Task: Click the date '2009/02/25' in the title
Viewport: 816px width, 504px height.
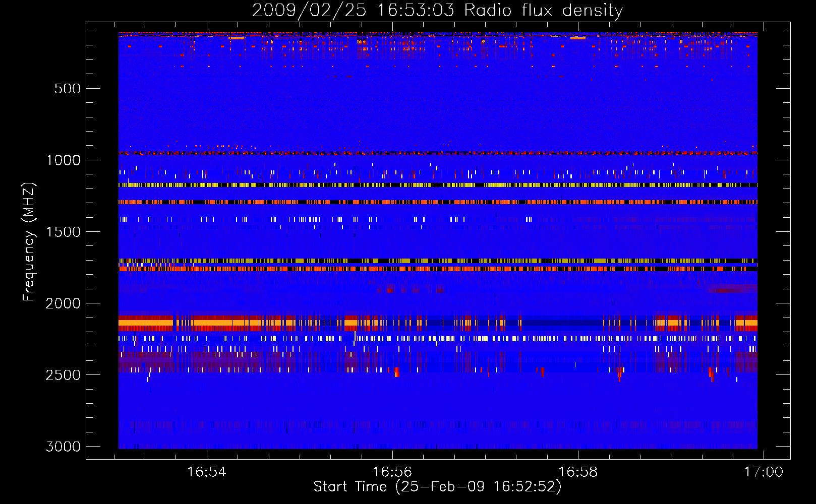Action: click(x=309, y=11)
